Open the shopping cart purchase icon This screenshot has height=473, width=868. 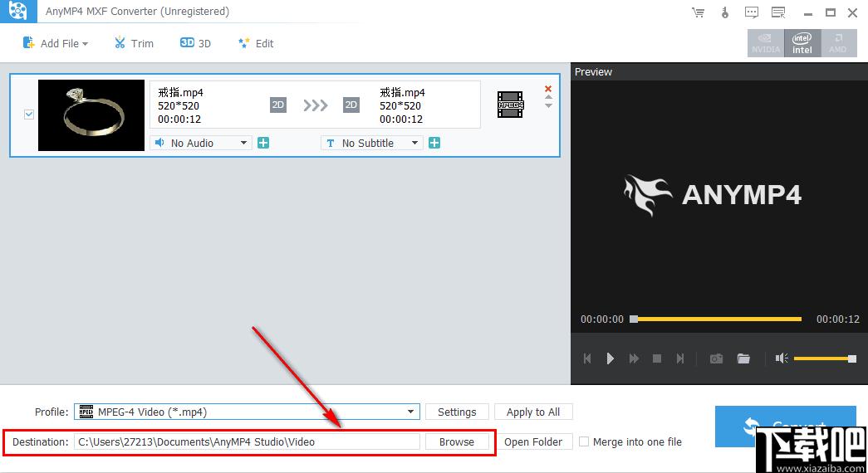tap(698, 12)
